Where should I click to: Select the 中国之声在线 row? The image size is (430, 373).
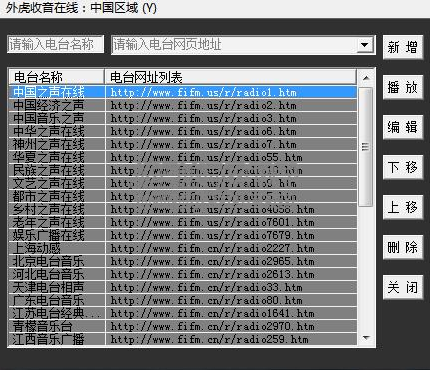(x=183, y=92)
